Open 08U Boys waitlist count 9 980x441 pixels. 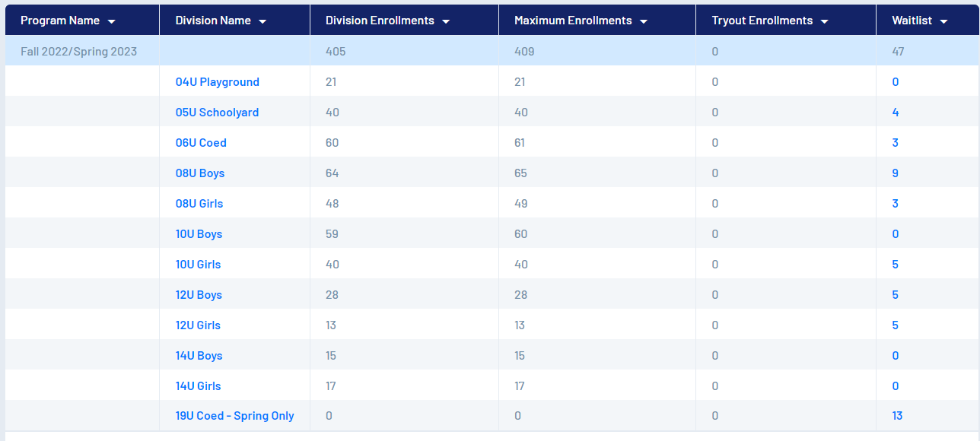tap(896, 173)
